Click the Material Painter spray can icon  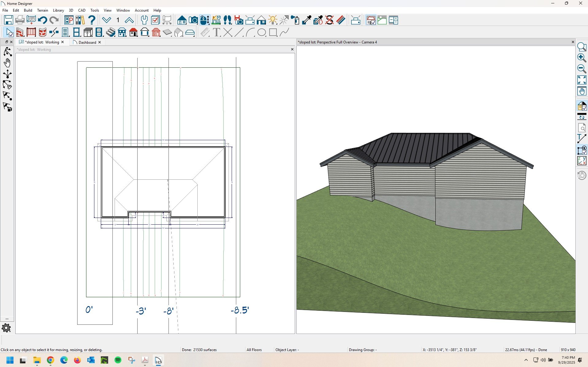[295, 20]
